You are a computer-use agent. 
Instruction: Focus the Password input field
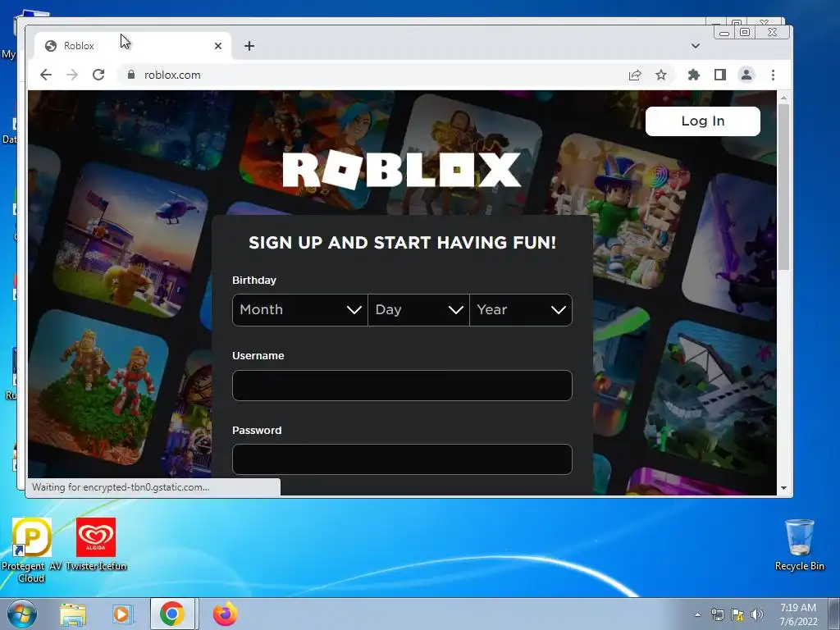[402, 459]
